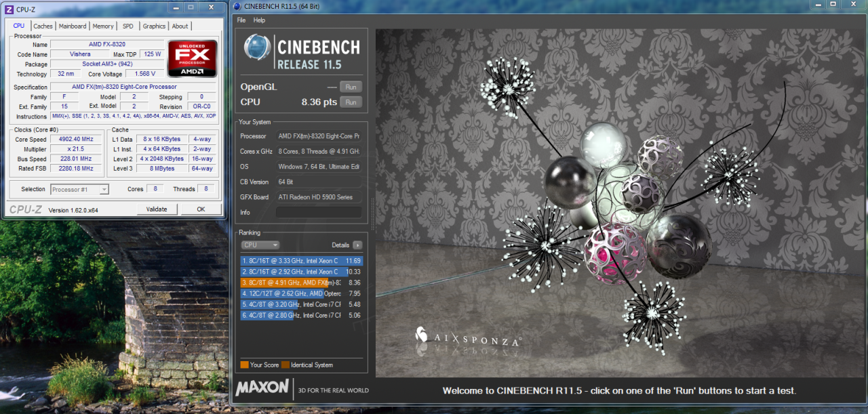Open the File menu in Cinebench
This screenshot has width=868, height=414.
241,20
